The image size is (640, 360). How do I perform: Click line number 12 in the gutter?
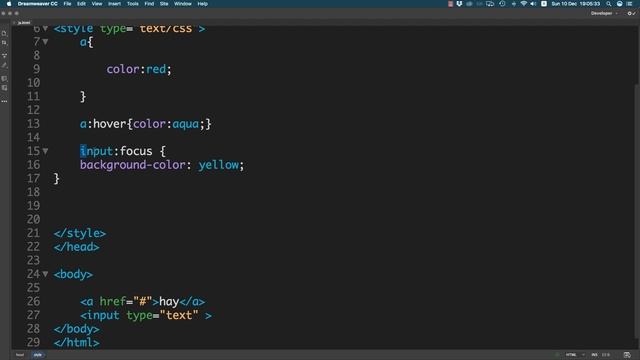tap(33, 110)
